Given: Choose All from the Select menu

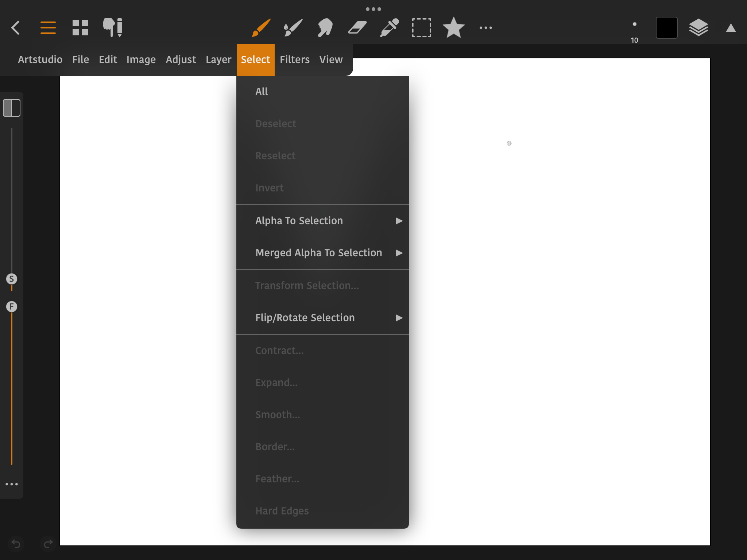Looking at the screenshot, I should 262,92.
